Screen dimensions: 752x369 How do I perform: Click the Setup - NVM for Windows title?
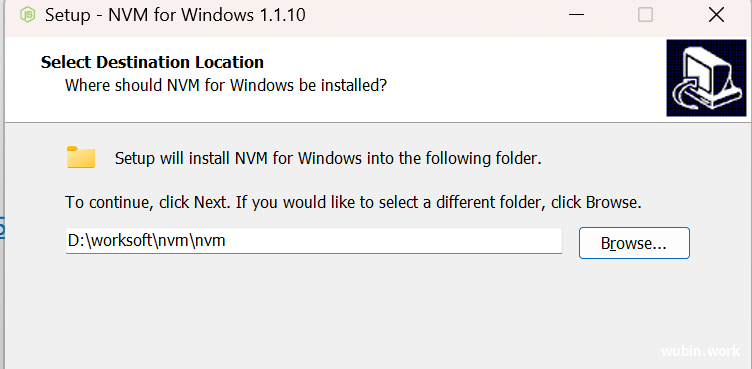pos(175,15)
